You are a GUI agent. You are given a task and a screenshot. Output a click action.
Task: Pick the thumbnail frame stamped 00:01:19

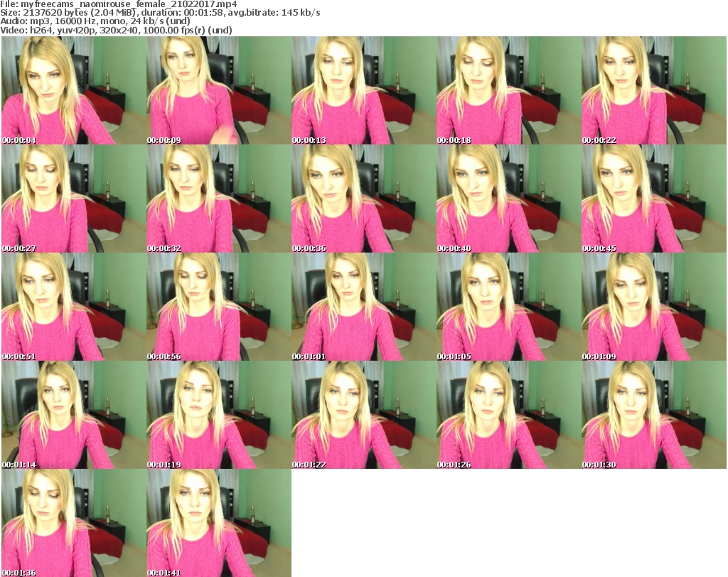tap(219, 415)
